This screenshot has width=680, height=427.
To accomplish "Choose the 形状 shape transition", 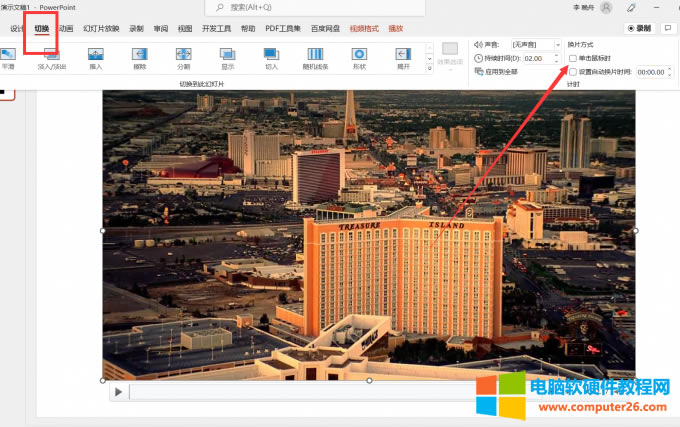I will (359, 56).
